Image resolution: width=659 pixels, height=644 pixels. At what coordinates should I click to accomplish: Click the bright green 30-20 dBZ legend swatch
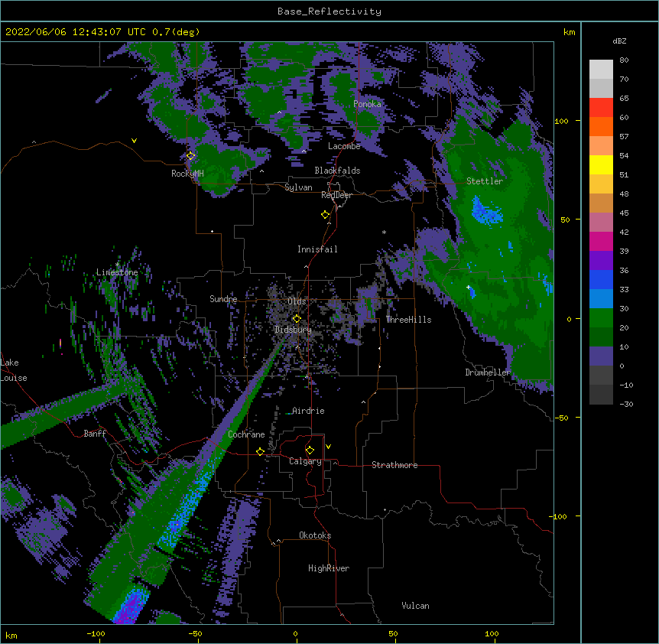601,318
